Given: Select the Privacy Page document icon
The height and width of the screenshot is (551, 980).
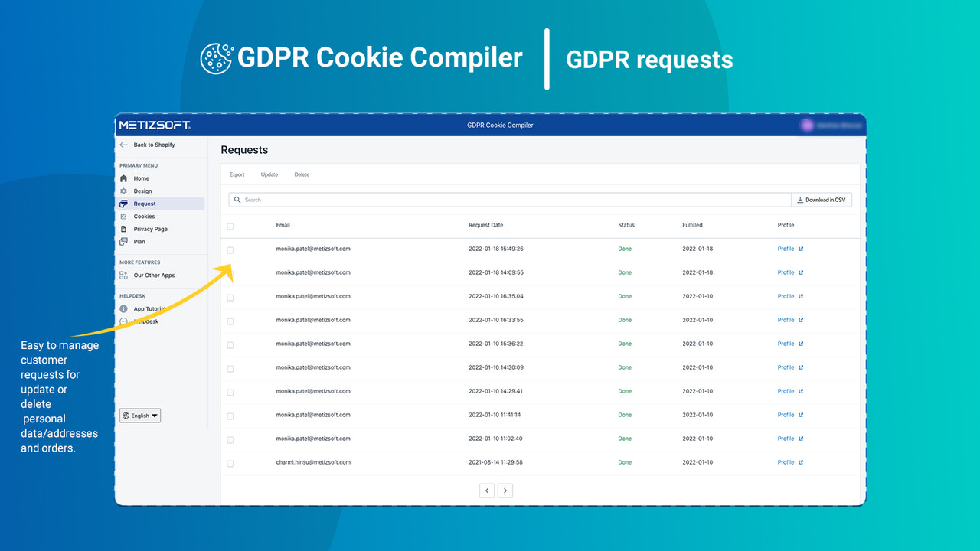Looking at the screenshot, I should (x=123, y=228).
